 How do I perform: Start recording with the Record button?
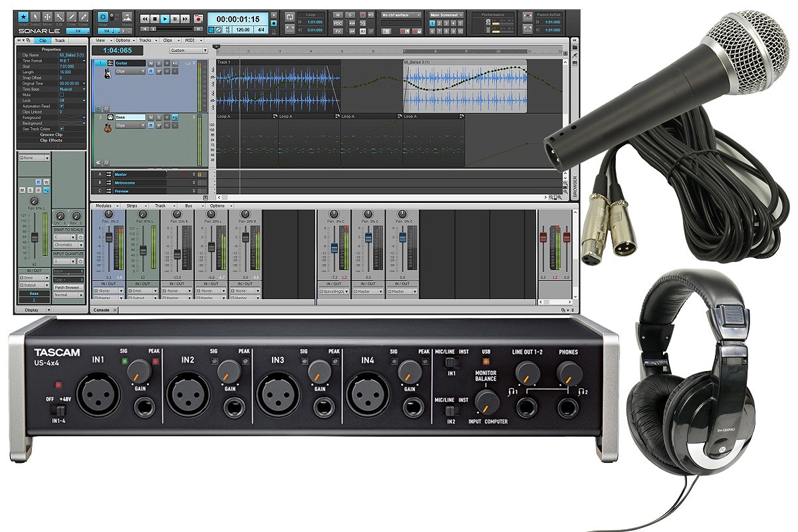[x=198, y=19]
